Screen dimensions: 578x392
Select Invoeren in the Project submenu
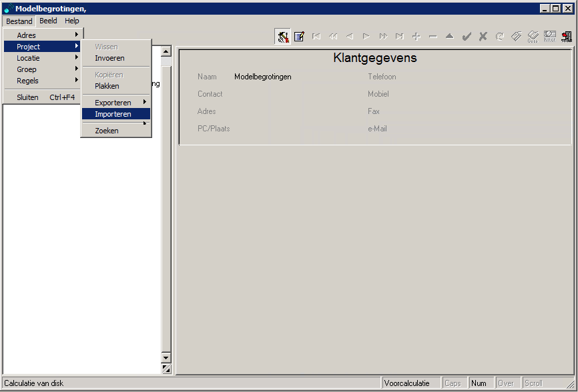pos(116,58)
